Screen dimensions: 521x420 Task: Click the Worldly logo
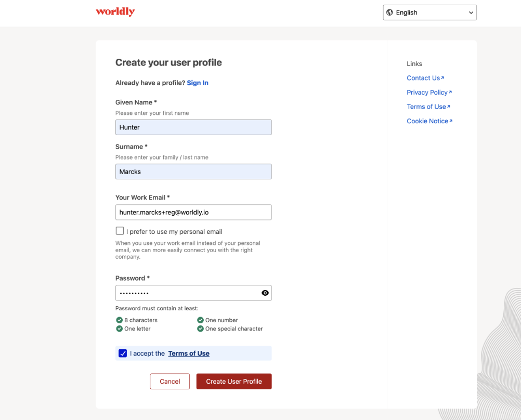pyautogui.click(x=115, y=12)
